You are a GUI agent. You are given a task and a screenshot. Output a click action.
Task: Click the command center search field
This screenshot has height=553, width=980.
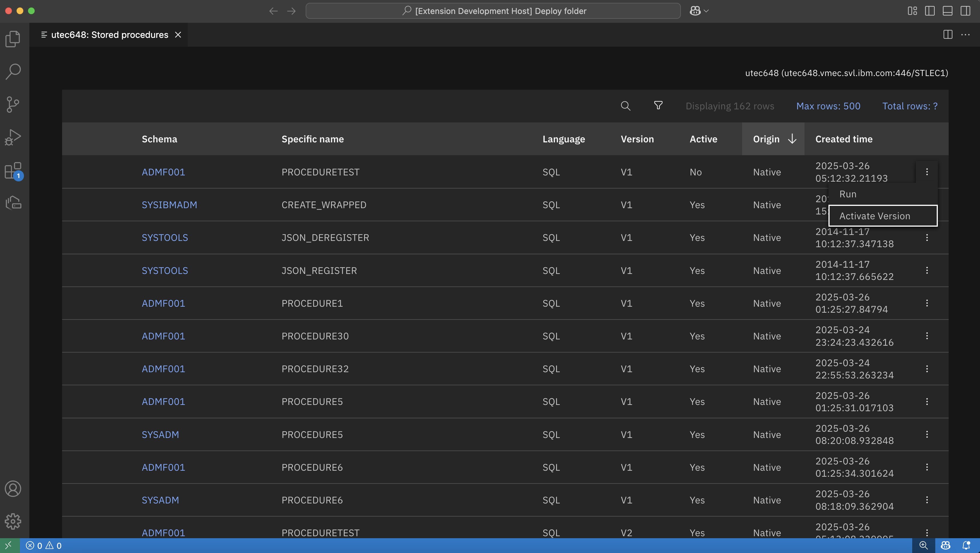point(493,11)
